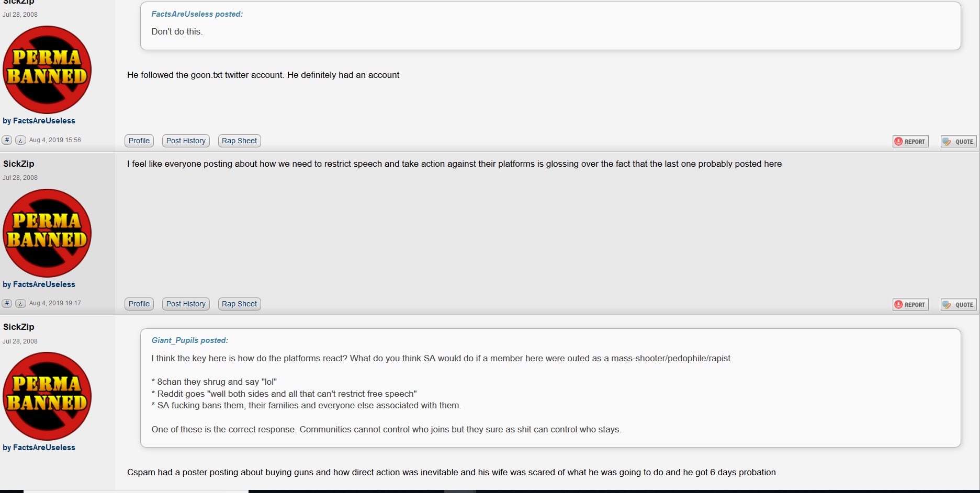Click the ¿ icon beside Aug 4, 2019 15:56
The height and width of the screenshot is (493, 980).
coord(20,140)
